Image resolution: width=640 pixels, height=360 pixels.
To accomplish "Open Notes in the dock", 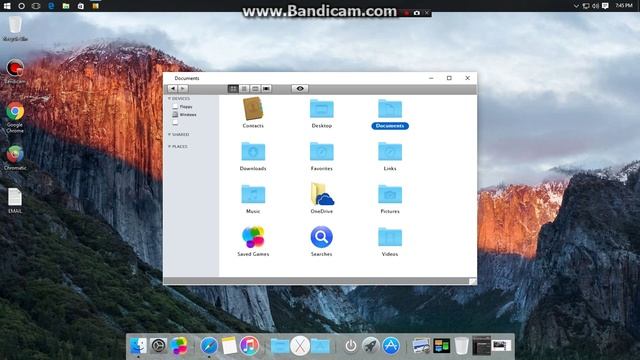I will click(229, 346).
